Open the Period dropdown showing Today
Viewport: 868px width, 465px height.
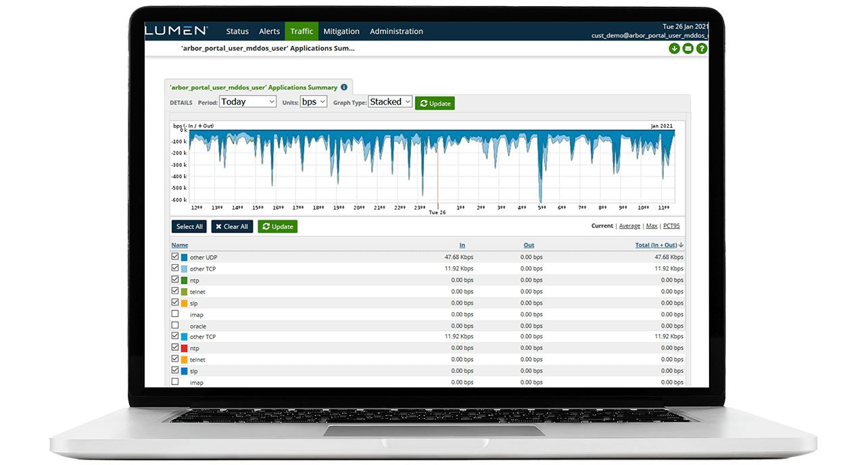247,101
